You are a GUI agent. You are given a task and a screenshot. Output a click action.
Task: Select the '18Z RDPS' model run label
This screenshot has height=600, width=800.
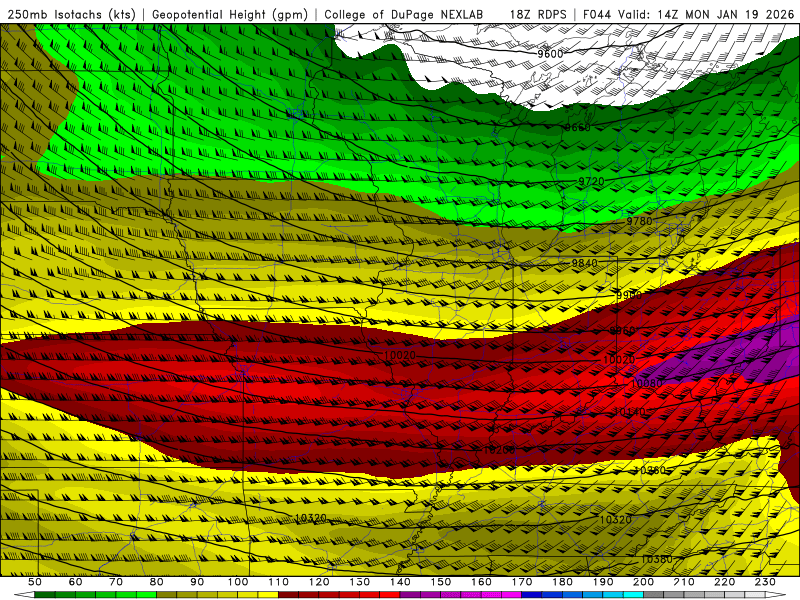(x=538, y=14)
